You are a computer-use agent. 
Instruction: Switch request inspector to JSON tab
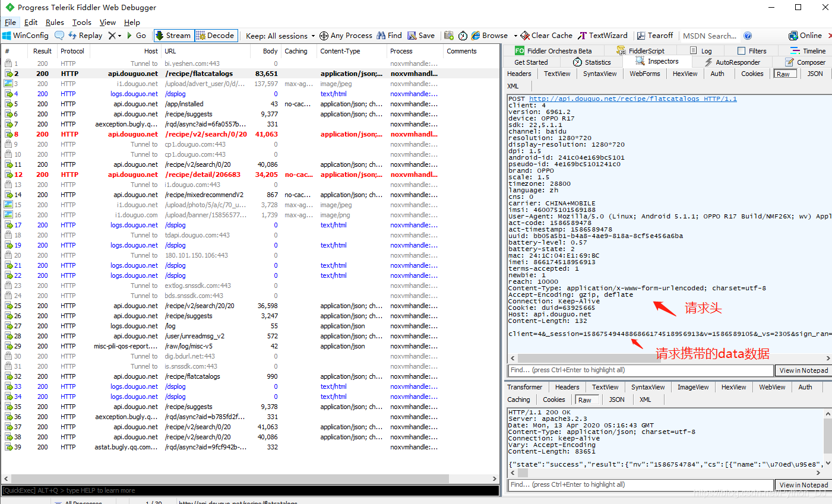815,74
